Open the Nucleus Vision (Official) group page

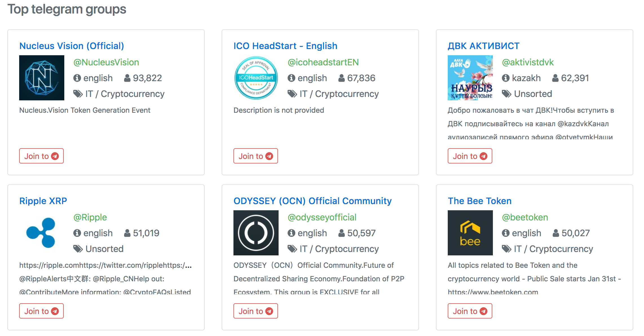pos(71,46)
